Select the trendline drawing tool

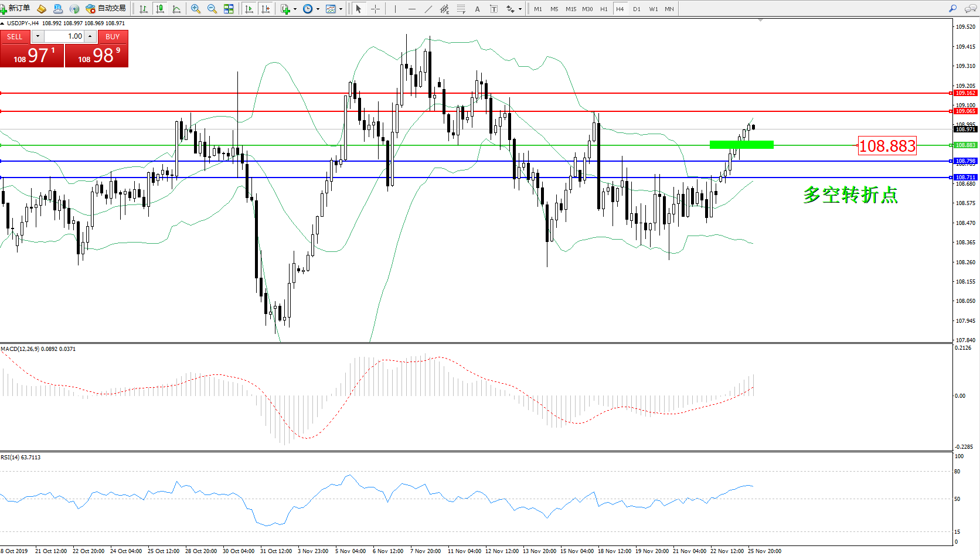coord(428,9)
